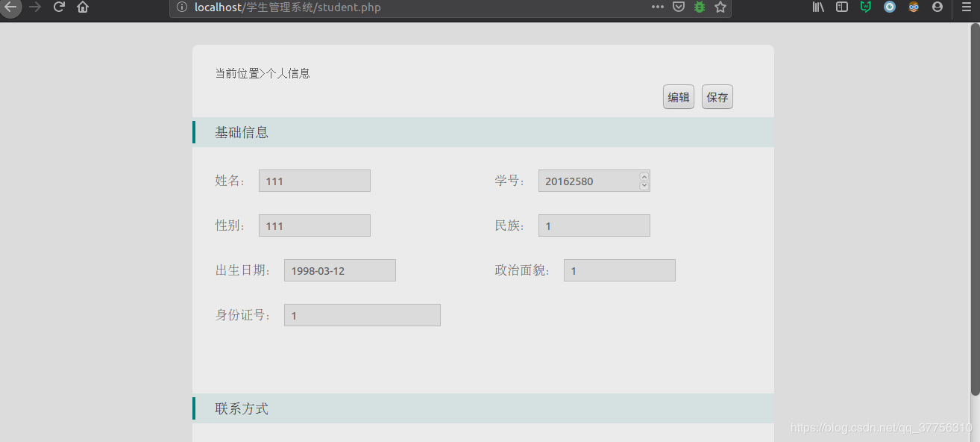Open the Firefox hamburger menu

click(x=966, y=7)
